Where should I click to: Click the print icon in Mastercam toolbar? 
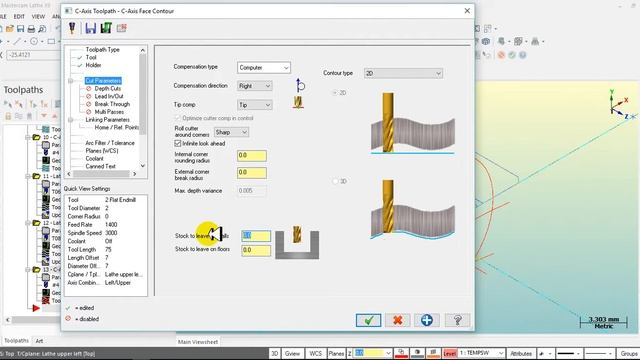click(x=31, y=29)
